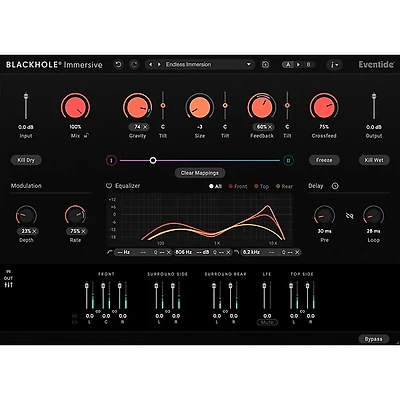Clear the Feedback 60% mapping X
The width and height of the screenshot is (400, 400).
click(x=270, y=127)
